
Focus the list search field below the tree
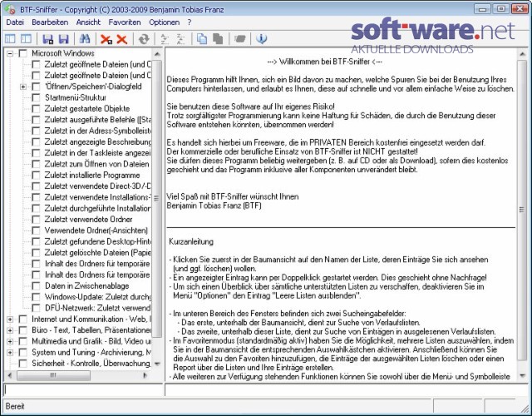(x=83, y=390)
